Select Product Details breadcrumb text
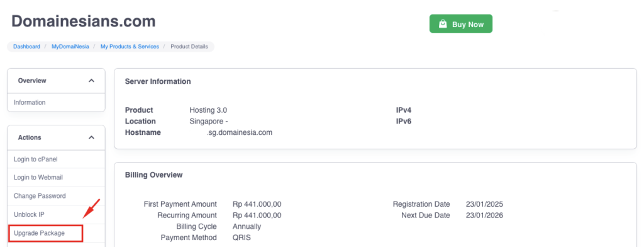This screenshot has height=247, width=644. click(189, 47)
